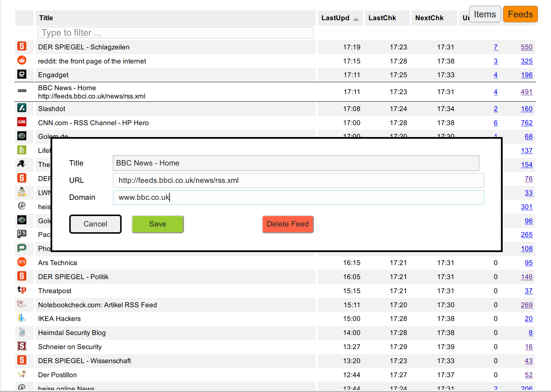Viewport: 551px width, 392px height.
Task: Click the Lifehacker feed icon
Action: click(x=22, y=150)
